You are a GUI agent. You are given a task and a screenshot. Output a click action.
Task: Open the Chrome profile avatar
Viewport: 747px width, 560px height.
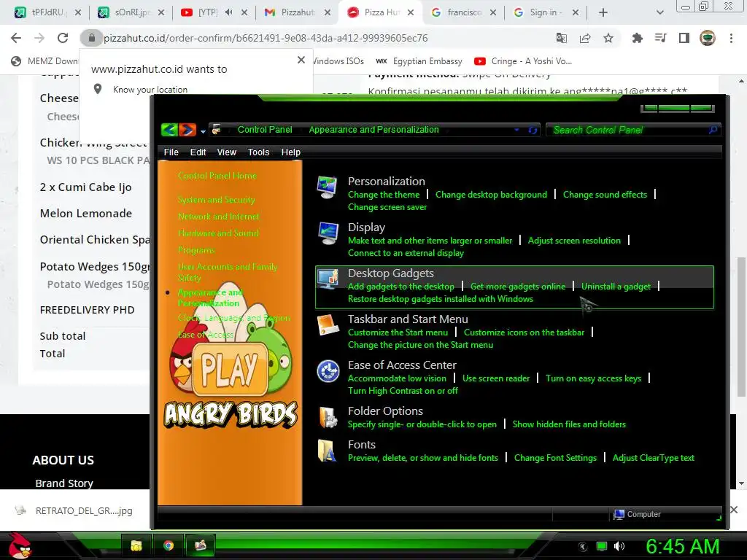coord(708,38)
